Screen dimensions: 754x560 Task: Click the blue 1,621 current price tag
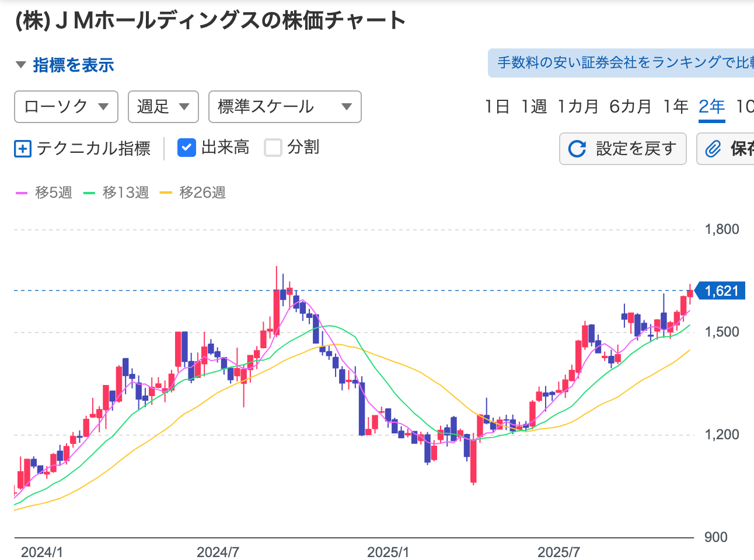coord(721,290)
